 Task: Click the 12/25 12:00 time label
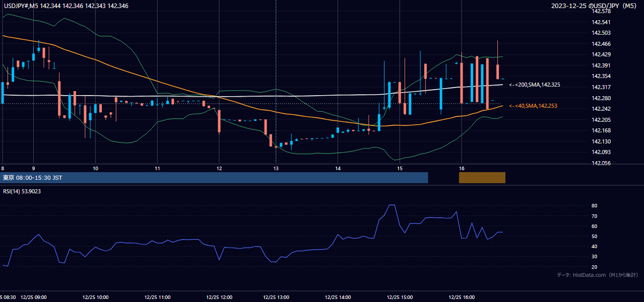[219, 297]
